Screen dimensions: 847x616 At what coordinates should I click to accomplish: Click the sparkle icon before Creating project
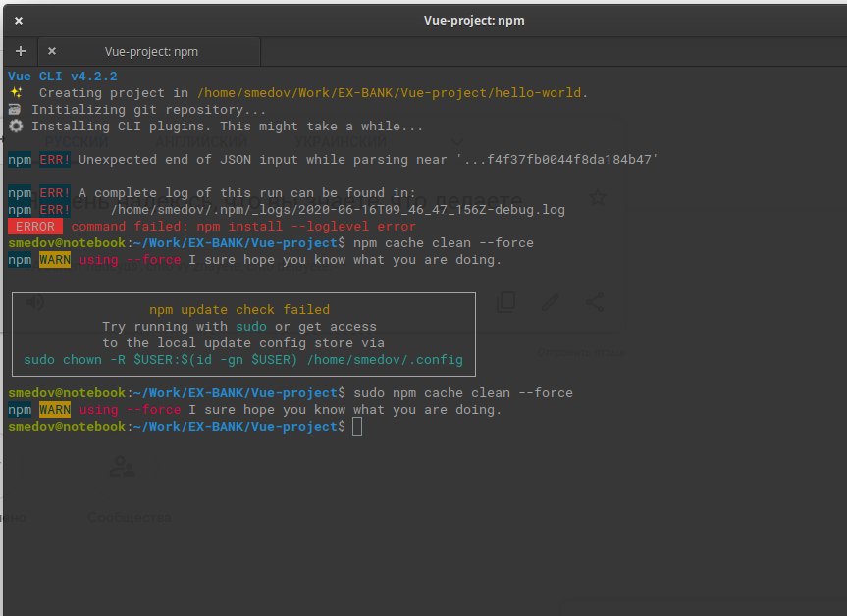click(16, 93)
